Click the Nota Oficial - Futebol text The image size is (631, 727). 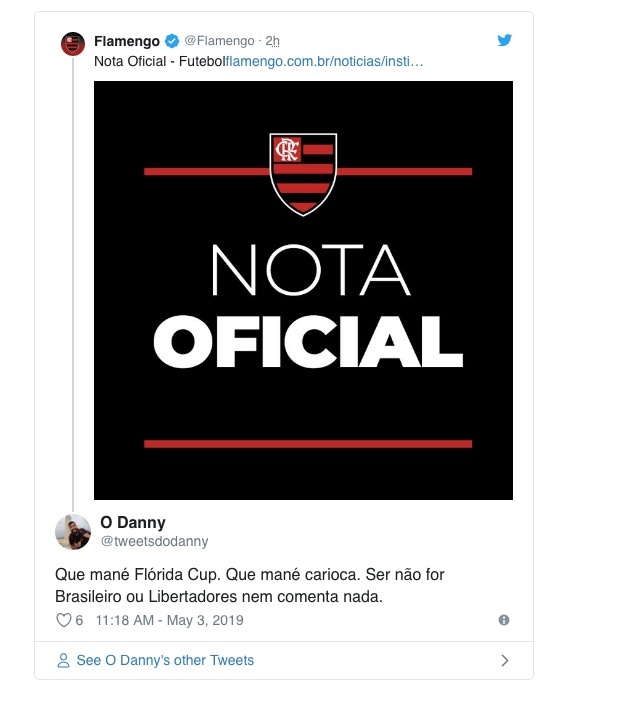pyautogui.click(x=159, y=62)
